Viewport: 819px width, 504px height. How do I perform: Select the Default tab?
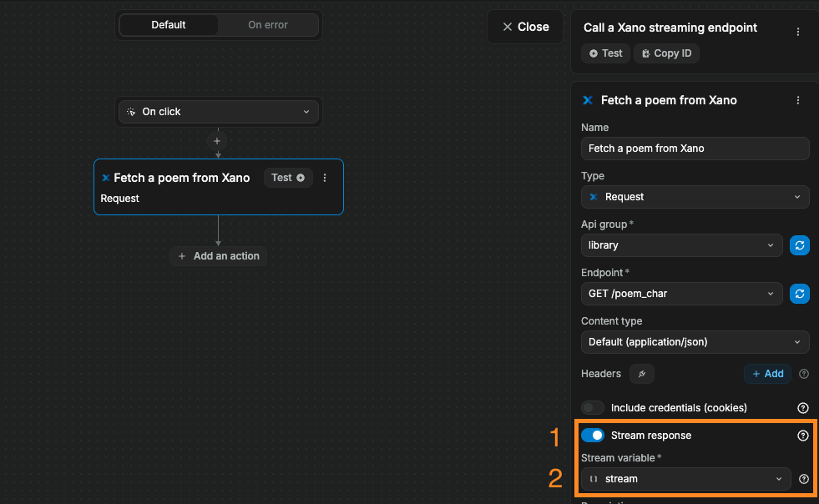point(169,25)
